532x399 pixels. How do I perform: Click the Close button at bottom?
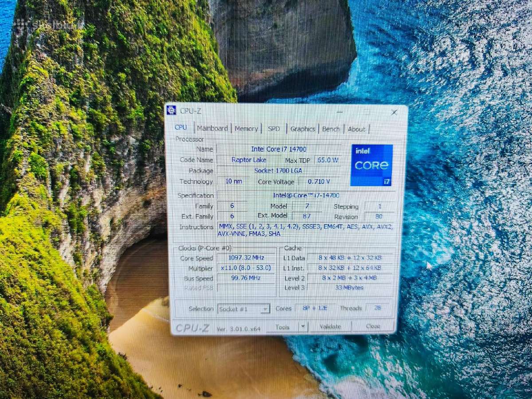[x=373, y=326]
